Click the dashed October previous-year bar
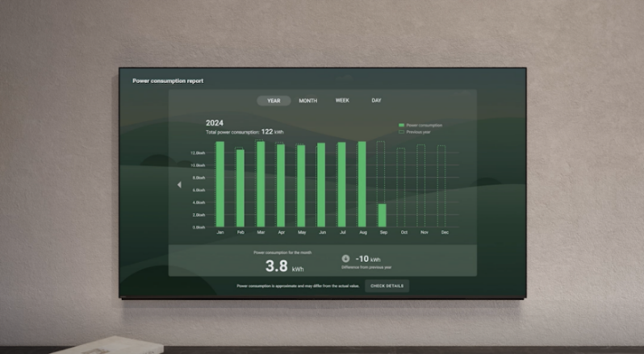Screen dimensions: 644x354 click(x=401, y=187)
